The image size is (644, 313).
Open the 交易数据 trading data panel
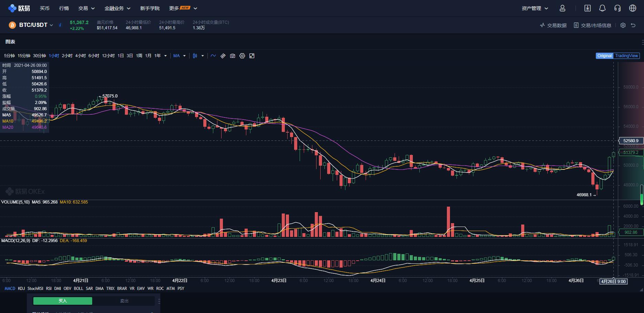pos(552,25)
